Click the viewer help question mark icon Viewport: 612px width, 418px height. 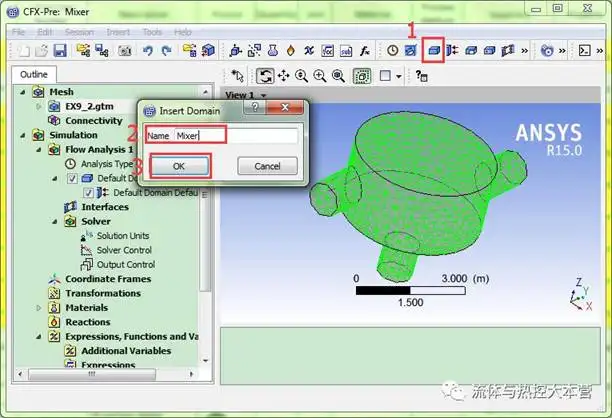click(421, 76)
